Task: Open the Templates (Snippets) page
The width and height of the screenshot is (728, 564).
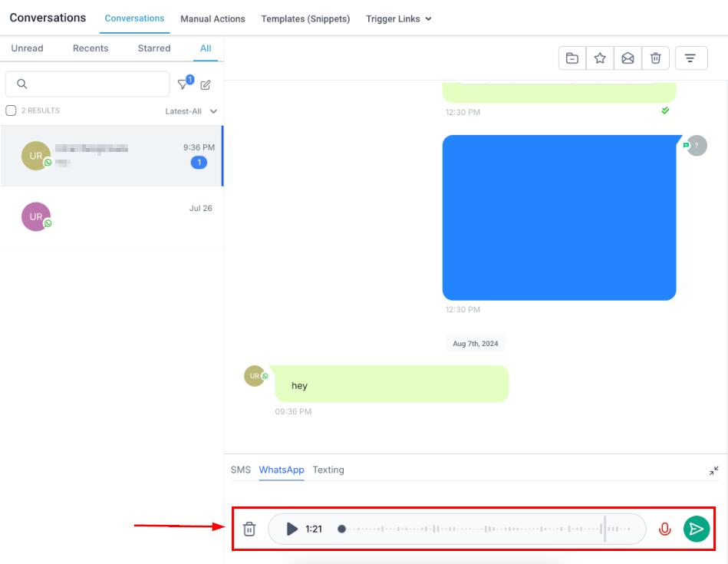Action: (305, 19)
